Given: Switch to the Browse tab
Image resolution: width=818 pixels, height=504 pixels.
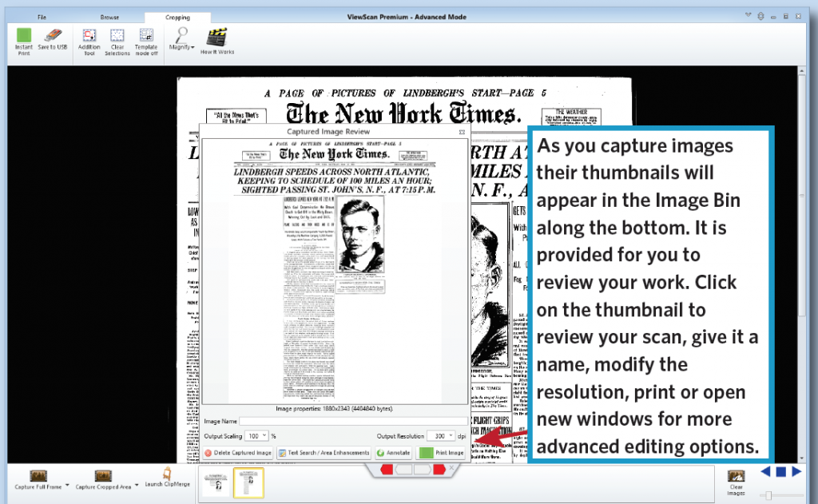Looking at the screenshot, I should coord(109,18).
